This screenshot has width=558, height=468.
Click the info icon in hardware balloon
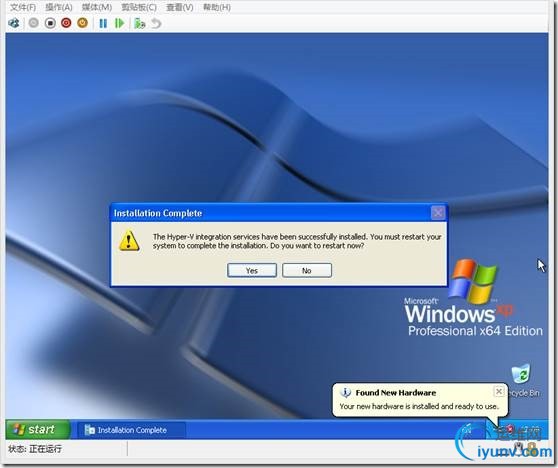click(x=345, y=392)
